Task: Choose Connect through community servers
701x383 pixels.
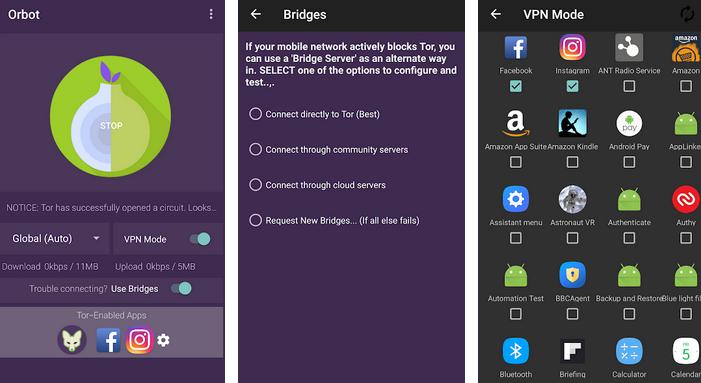Action: pyautogui.click(x=329, y=150)
